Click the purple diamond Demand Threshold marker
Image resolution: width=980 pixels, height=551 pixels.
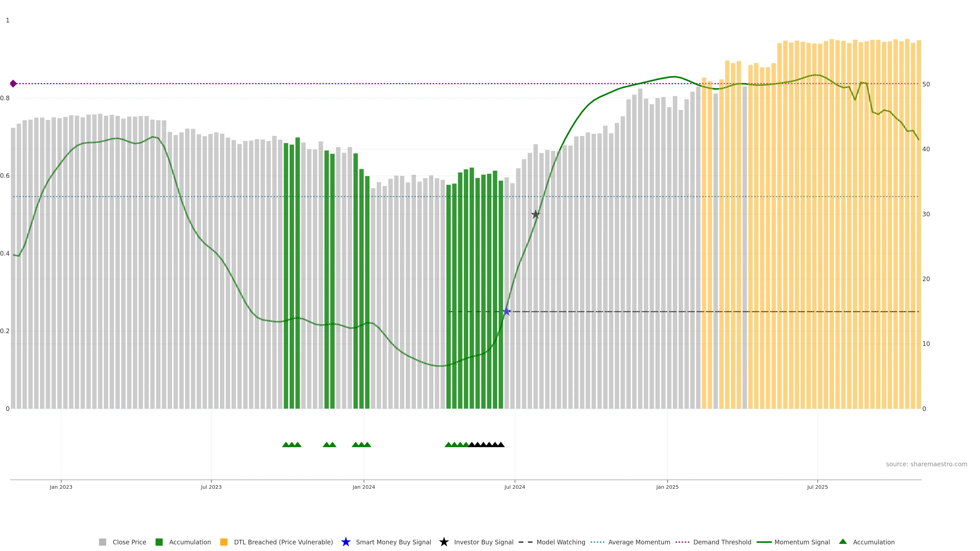click(x=13, y=84)
